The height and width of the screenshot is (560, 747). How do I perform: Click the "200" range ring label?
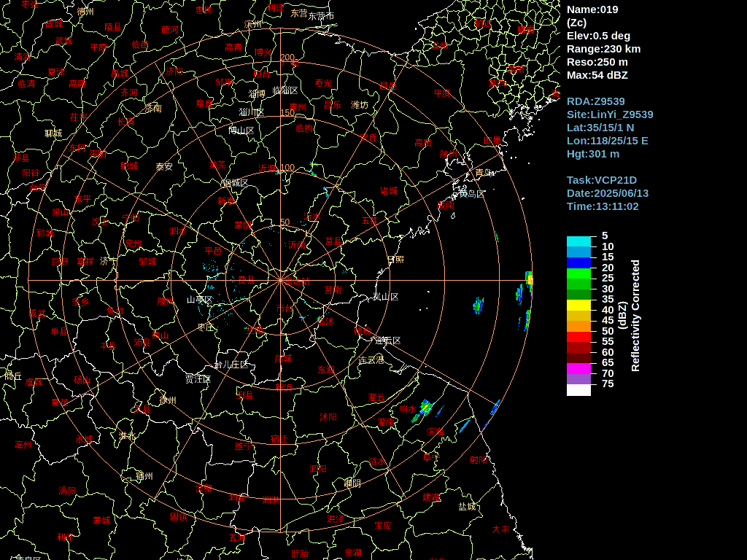point(287,57)
